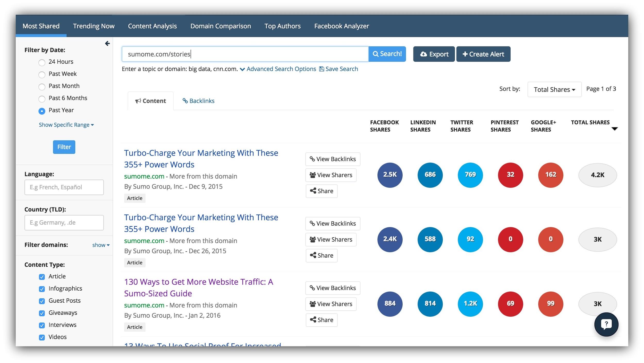Select the Past 6 Months filter
The image size is (644, 363).
42,99
